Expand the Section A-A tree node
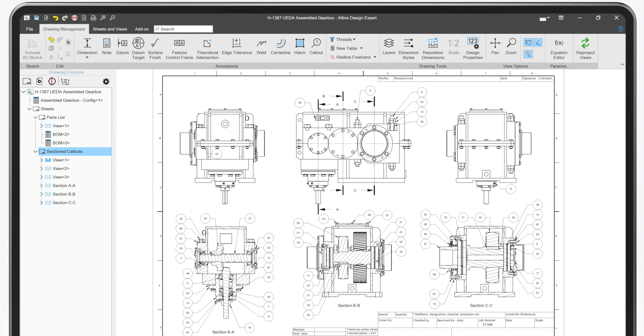This screenshot has width=644, height=336. coord(42,186)
